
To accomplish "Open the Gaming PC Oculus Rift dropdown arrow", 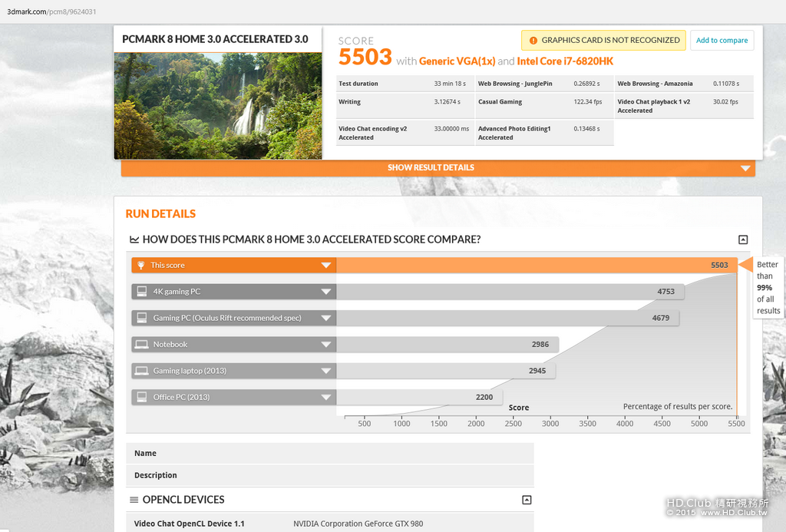I will (x=325, y=318).
